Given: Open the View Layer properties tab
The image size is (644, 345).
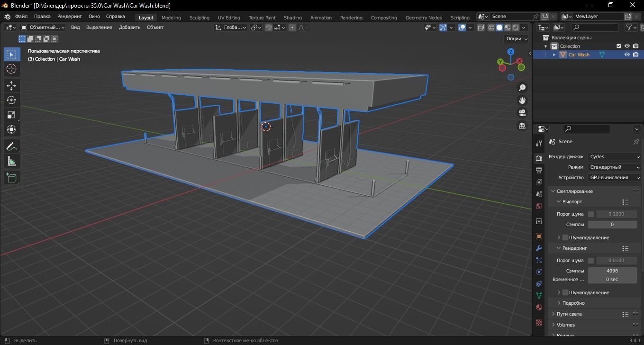Looking at the screenshot, I should [539, 182].
